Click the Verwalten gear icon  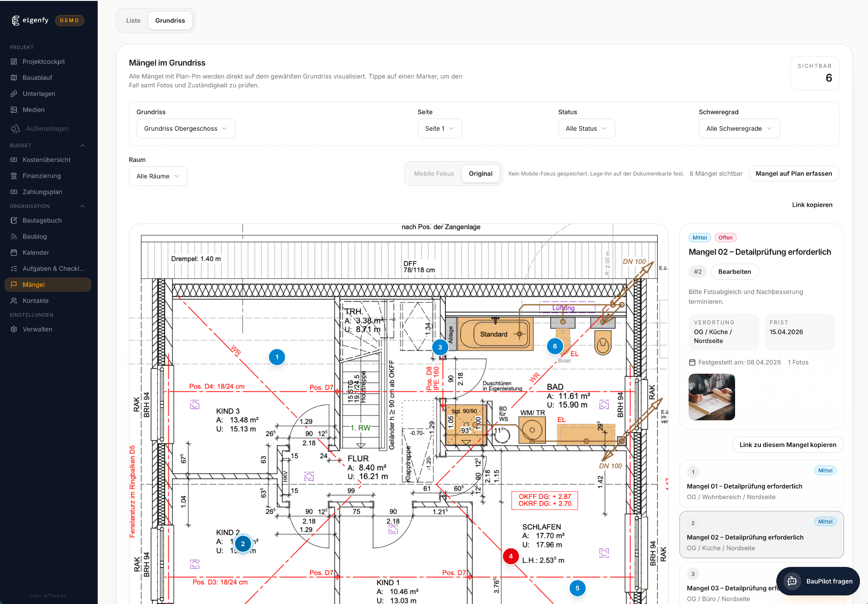pyautogui.click(x=14, y=329)
